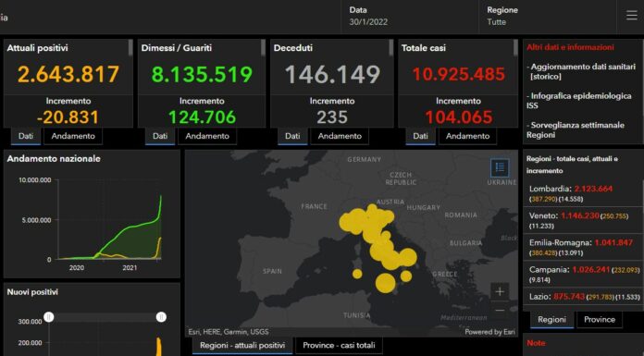Click the Andamento nazionale chart title
This screenshot has height=356, width=644.
click(x=54, y=158)
